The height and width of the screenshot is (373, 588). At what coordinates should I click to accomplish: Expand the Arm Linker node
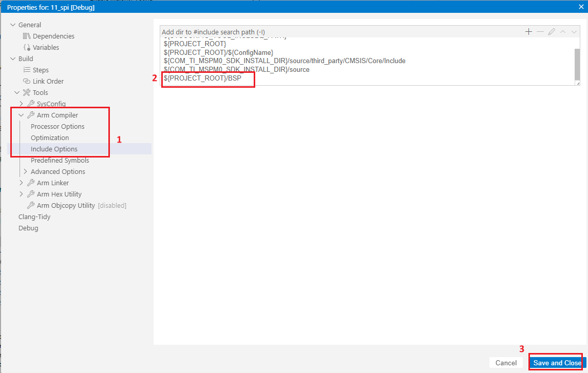[x=21, y=183]
